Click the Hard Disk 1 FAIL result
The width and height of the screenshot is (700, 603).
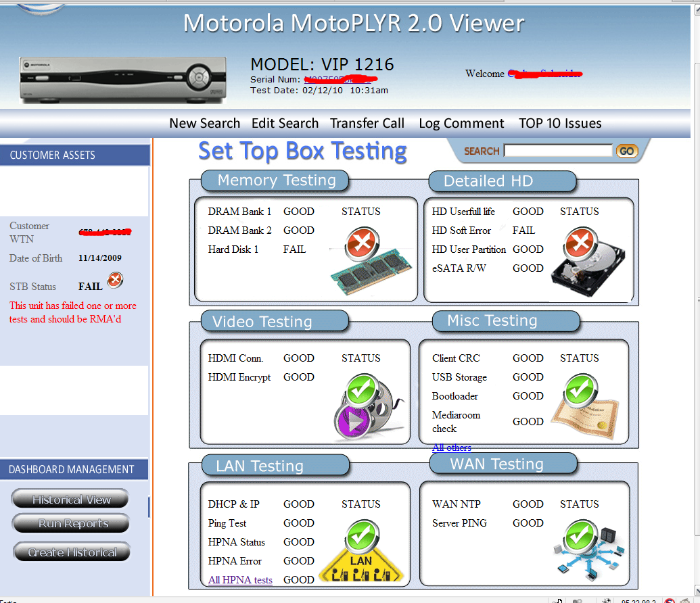[x=295, y=249]
